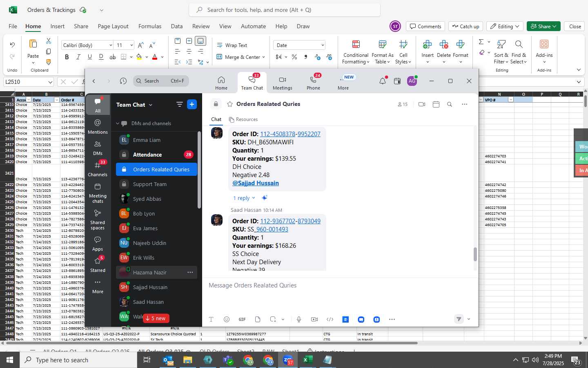The width and height of the screenshot is (588, 368).
Task: Open order link 112-4508378
Action: (278, 134)
